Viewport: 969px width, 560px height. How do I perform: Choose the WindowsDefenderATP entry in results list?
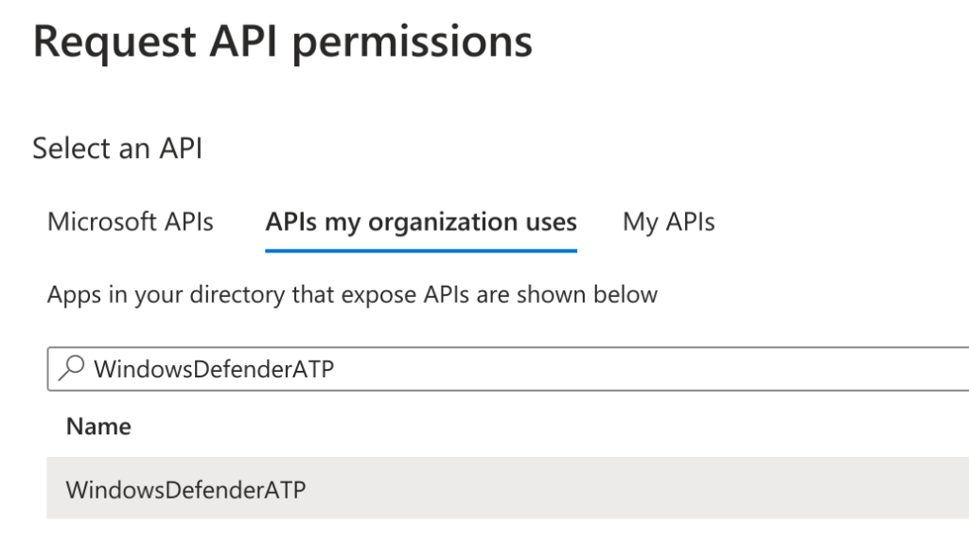[x=185, y=490]
